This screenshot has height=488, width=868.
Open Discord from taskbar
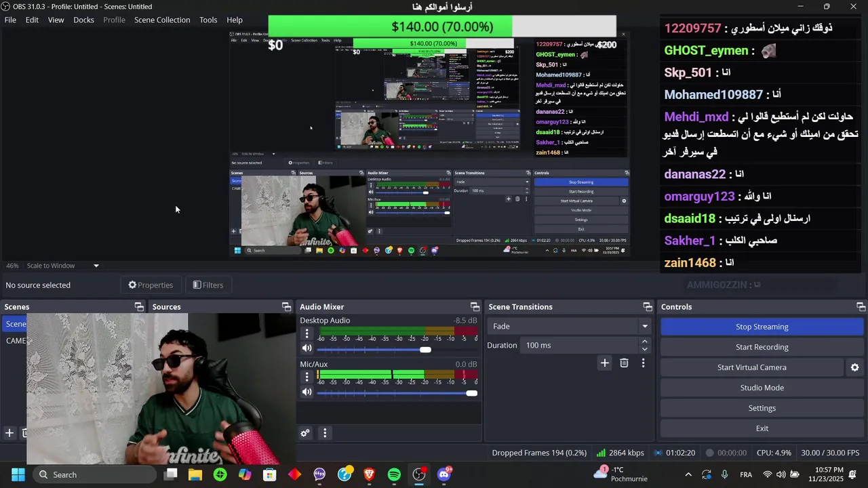point(444,474)
